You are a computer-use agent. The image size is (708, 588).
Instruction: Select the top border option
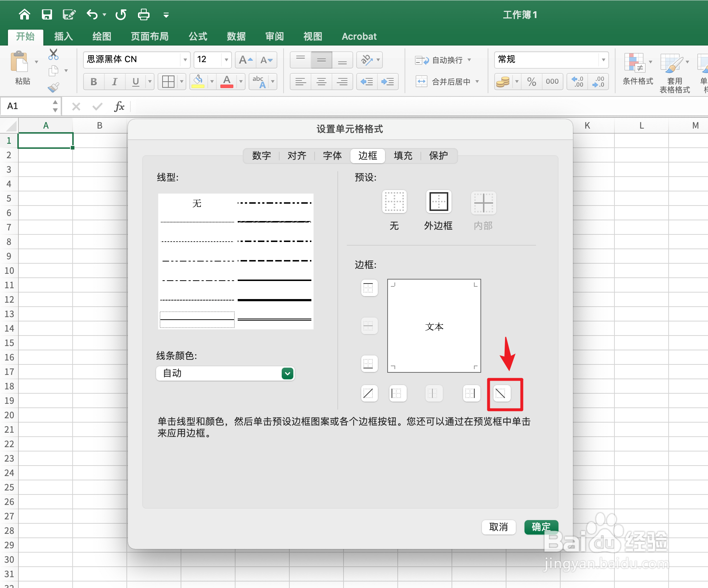tap(369, 288)
